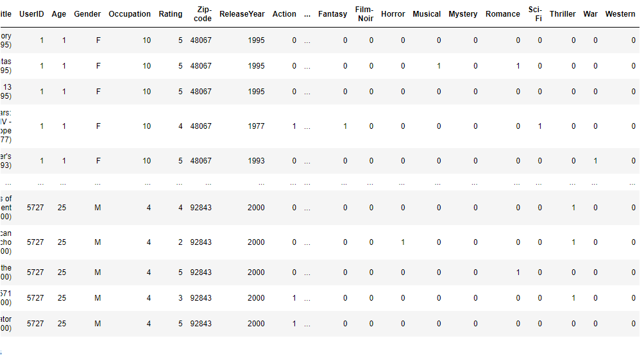The image size is (644, 359).
Task: Click the Sci-Fi column header
Action: click(535, 14)
